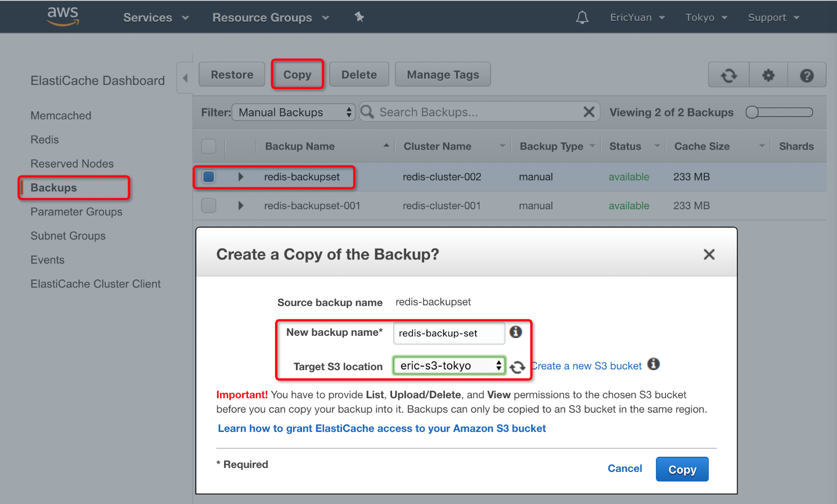Viewport: 837px width, 504px height.
Task: Click the 'Viewing 2 of 2 Backups' text
Action: [x=672, y=112]
